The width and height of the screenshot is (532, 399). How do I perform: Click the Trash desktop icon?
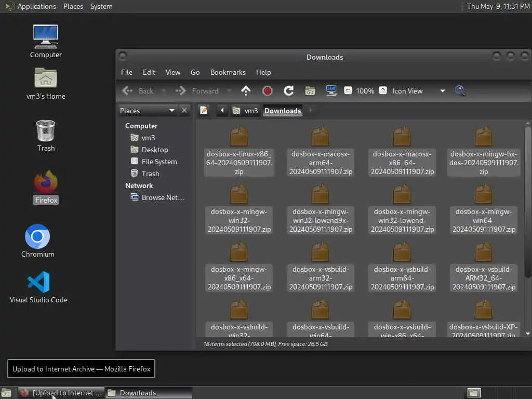point(46,136)
